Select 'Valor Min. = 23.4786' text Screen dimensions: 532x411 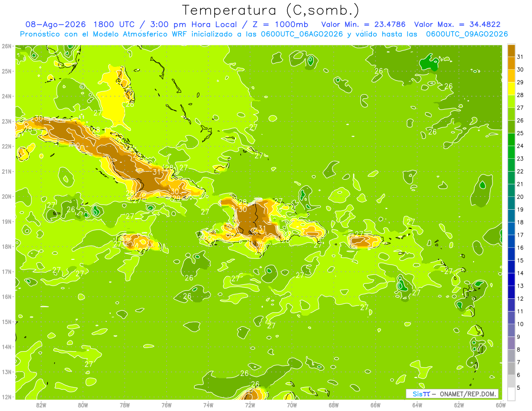click(x=363, y=24)
